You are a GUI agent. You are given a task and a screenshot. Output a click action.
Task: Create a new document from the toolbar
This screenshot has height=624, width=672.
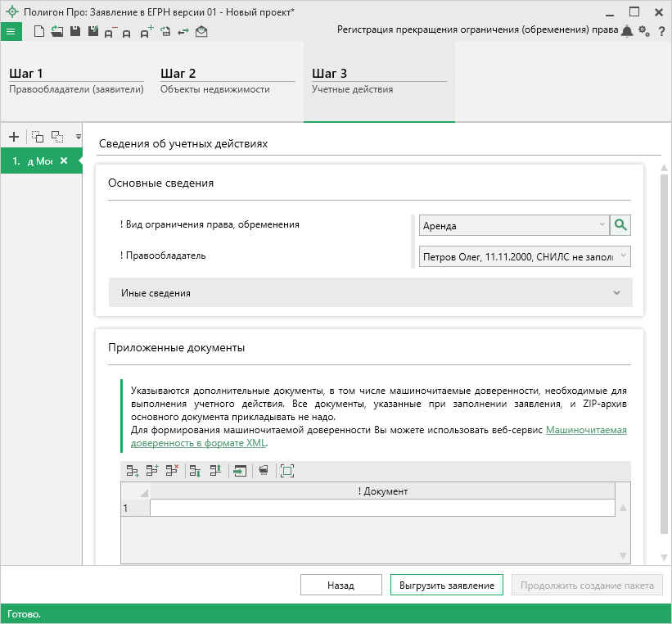(38, 31)
